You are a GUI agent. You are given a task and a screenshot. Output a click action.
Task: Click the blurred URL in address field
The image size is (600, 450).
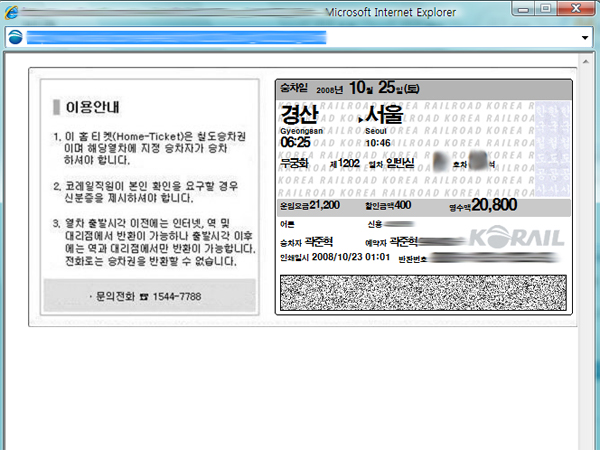pos(176,38)
